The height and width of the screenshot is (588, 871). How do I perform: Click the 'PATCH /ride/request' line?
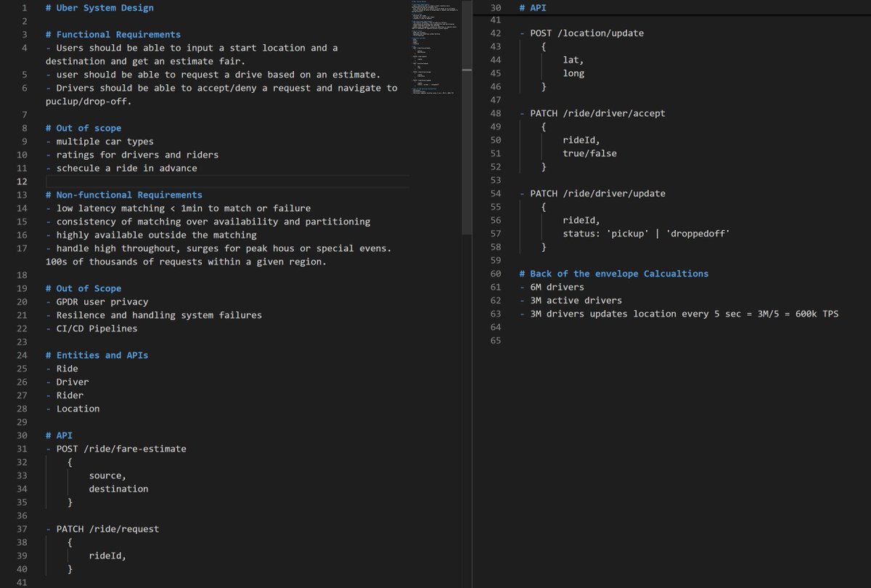tap(102, 529)
